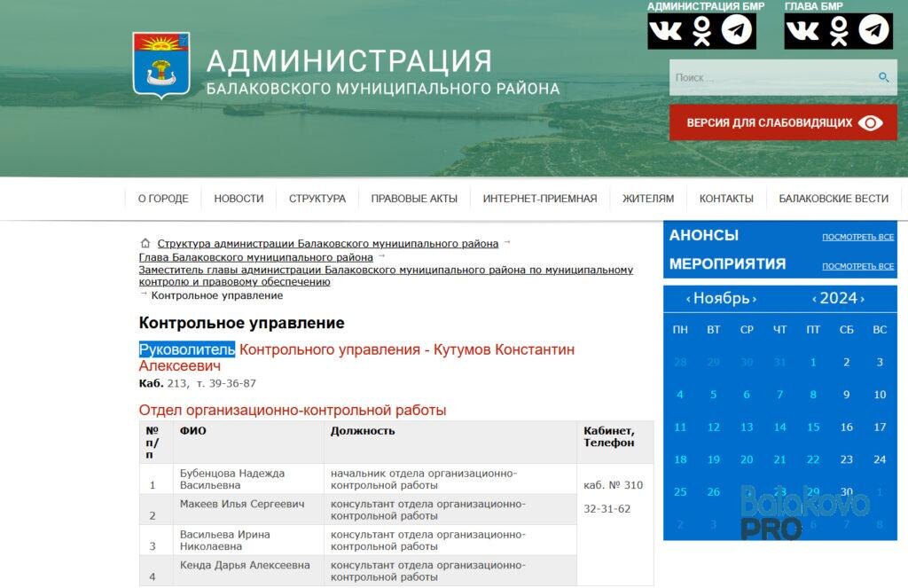Go to previous year arrow before 2024
The width and height of the screenshot is (908, 588).
click(814, 299)
